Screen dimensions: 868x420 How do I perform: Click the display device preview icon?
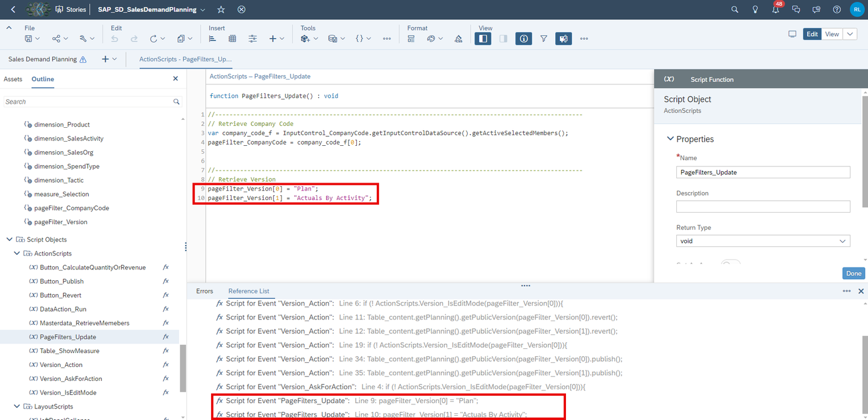tap(793, 34)
